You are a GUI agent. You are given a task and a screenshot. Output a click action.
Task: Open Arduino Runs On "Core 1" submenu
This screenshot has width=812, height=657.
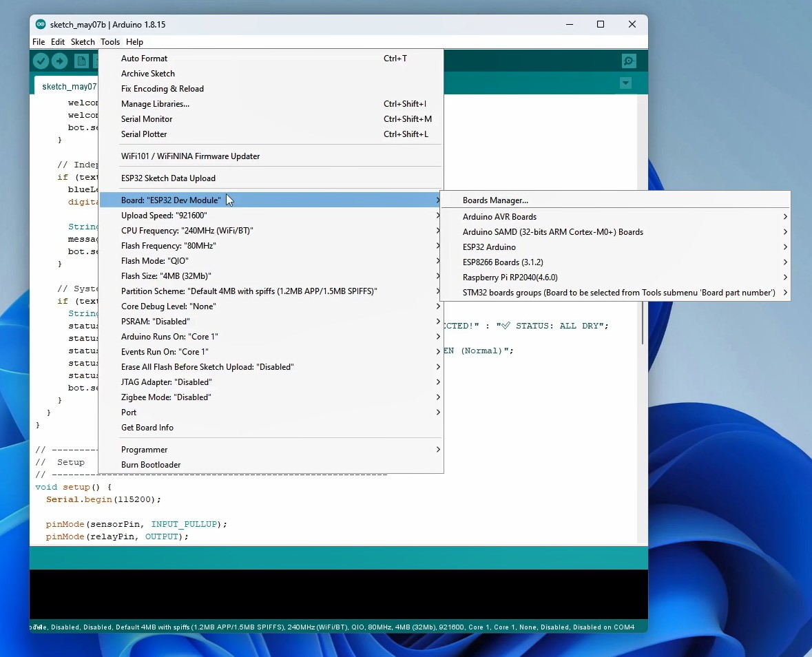click(271, 337)
